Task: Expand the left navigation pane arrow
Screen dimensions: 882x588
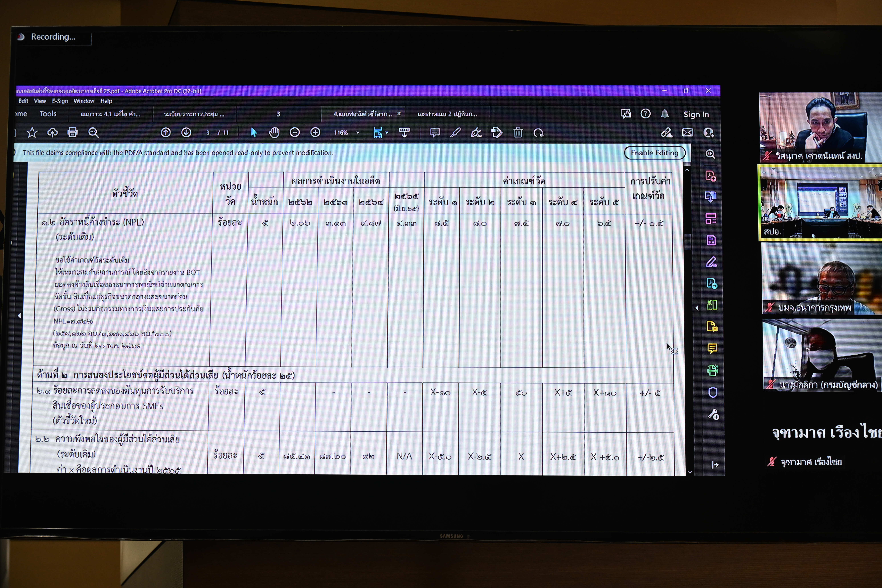Action: pyautogui.click(x=20, y=316)
